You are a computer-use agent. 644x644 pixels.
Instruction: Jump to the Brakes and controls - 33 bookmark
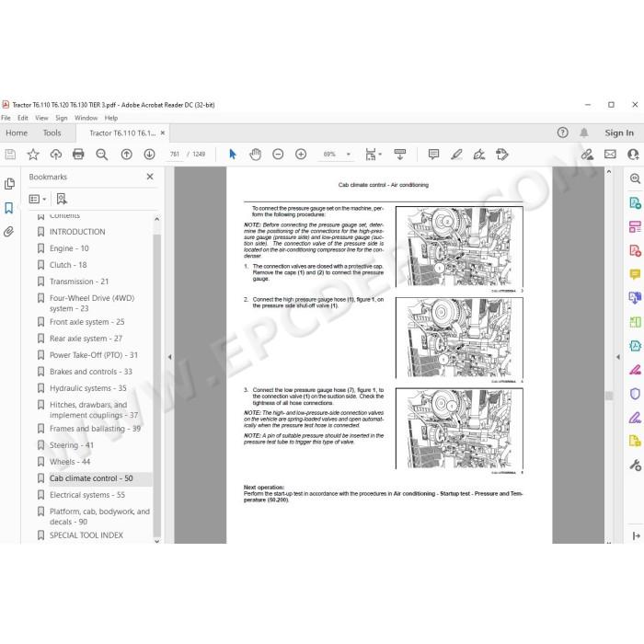(x=91, y=372)
